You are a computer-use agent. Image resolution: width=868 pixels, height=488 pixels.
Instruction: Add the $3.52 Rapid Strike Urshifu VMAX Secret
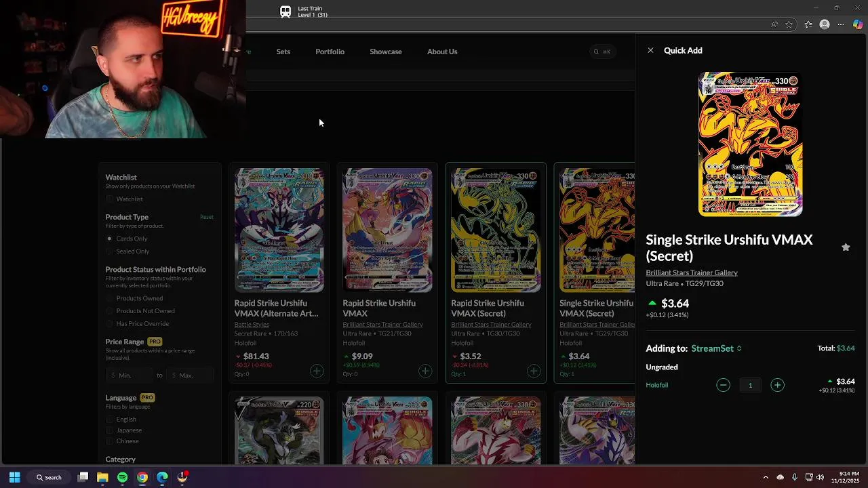click(x=534, y=371)
